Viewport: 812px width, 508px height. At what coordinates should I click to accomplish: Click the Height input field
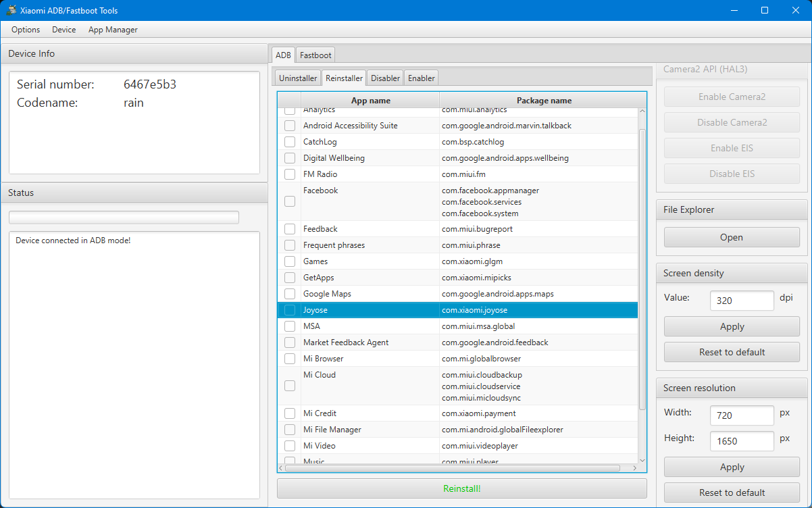742,441
